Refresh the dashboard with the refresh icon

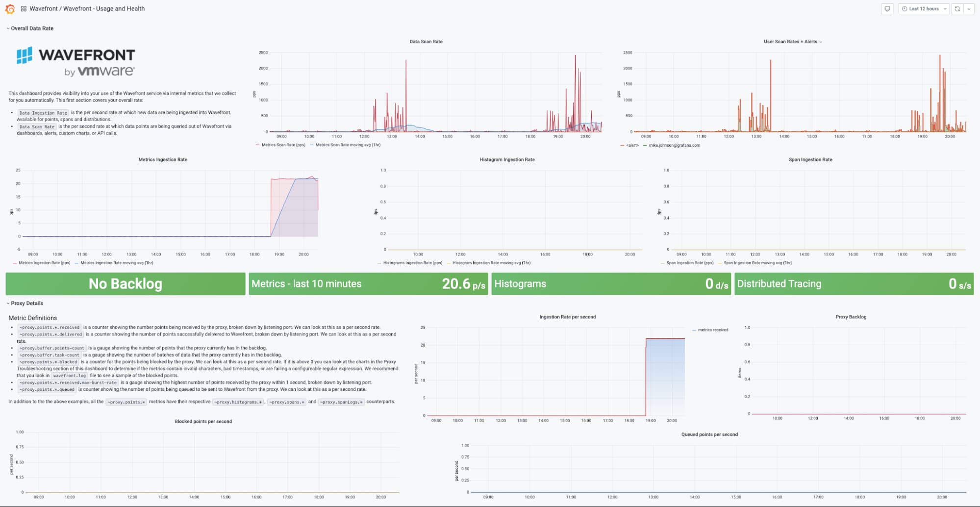[x=957, y=9]
